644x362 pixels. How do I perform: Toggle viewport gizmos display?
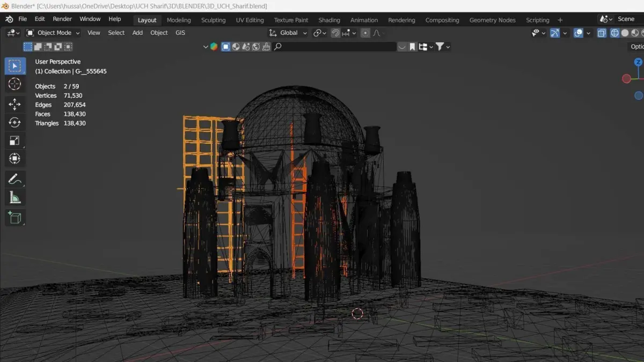tap(555, 33)
